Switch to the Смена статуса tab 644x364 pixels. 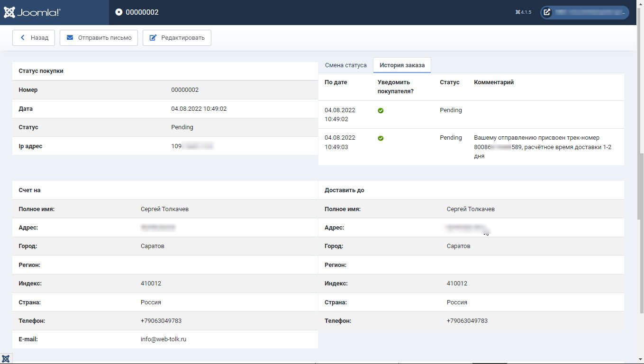coord(345,65)
